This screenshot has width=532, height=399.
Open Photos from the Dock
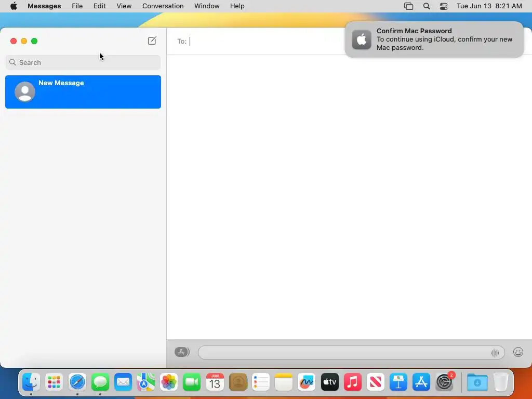(x=169, y=382)
